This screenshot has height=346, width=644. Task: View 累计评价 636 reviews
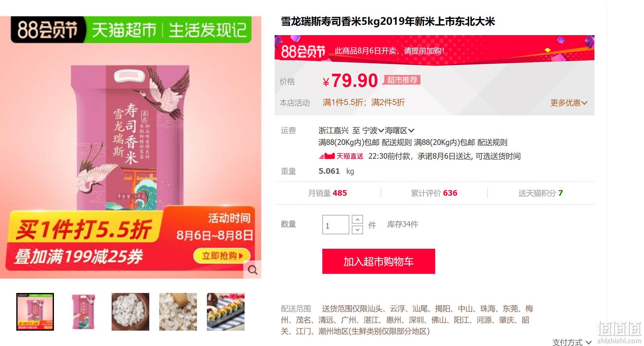(x=434, y=193)
